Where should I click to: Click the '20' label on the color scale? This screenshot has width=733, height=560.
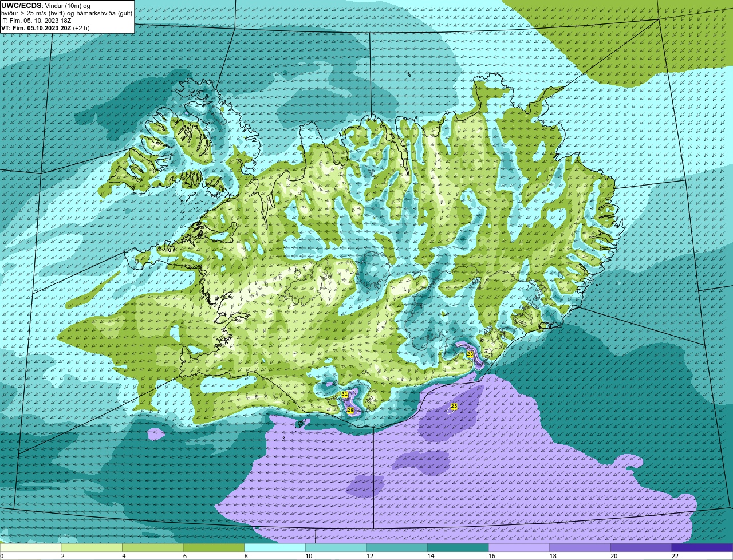(614, 556)
